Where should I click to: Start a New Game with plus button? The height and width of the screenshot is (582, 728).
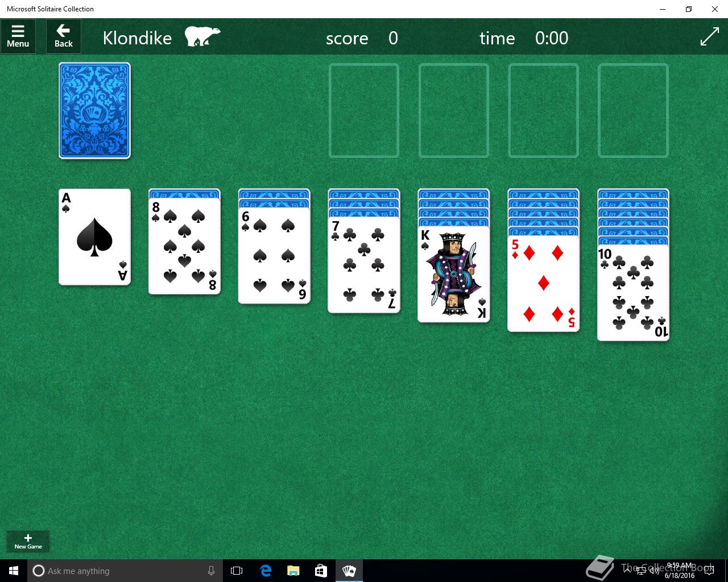pos(28,541)
